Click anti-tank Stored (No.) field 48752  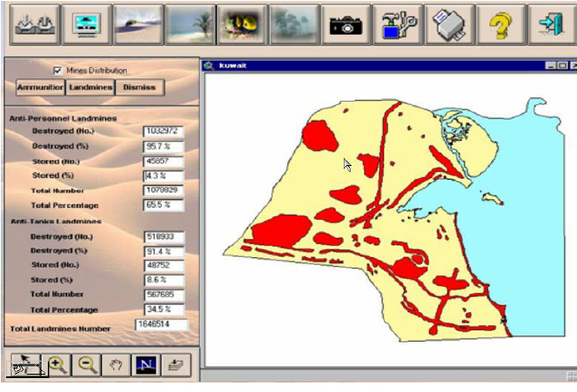(164, 265)
